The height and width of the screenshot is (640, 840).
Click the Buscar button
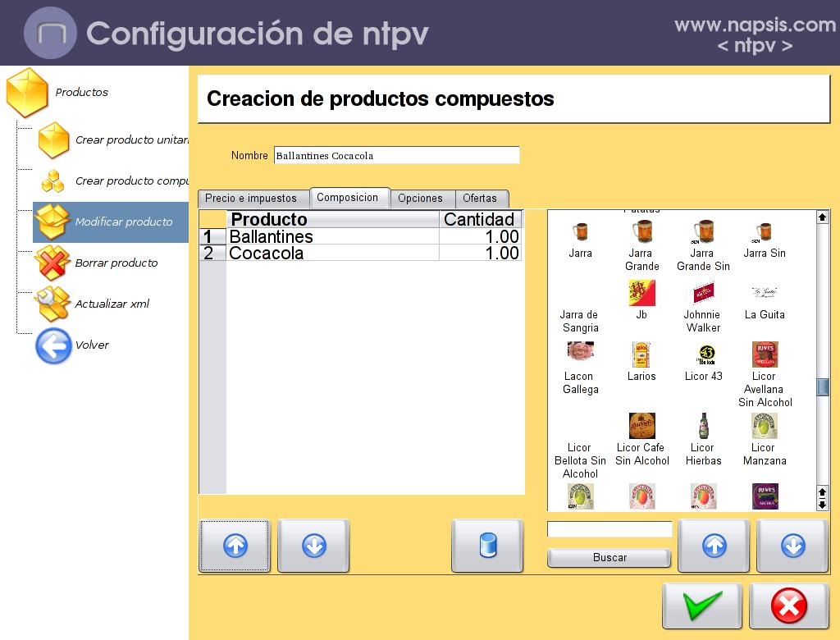609,558
